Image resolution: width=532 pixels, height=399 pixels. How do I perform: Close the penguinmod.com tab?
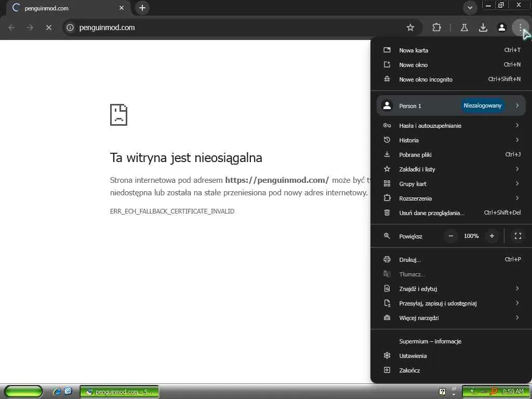click(x=122, y=8)
